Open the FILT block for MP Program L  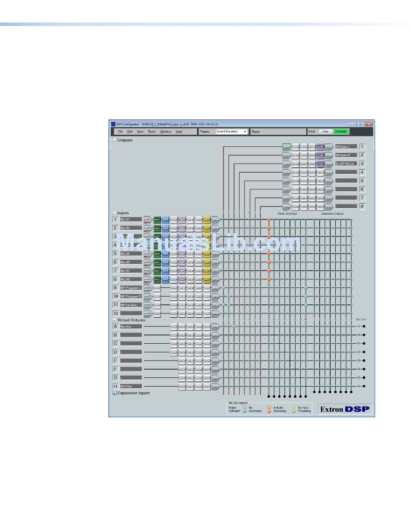157,288
